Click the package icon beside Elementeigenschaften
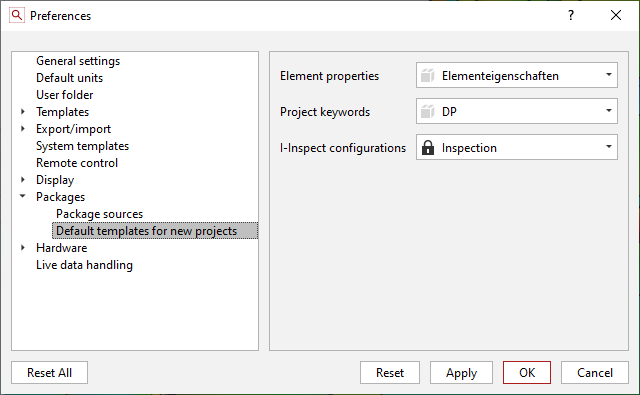This screenshot has height=395, width=640. click(427, 75)
